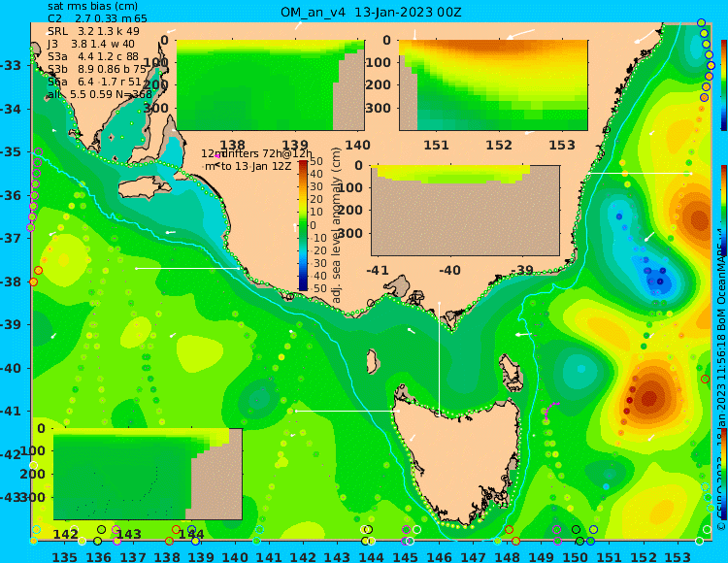
Task: Click the -40 tick label under the latitude section inset
Action: (449, 270)
